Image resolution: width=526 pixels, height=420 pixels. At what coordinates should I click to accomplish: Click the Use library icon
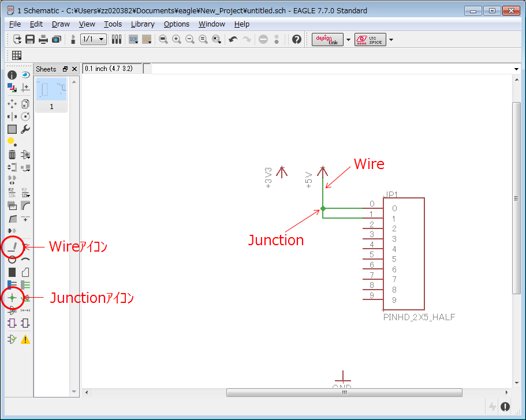117,39
